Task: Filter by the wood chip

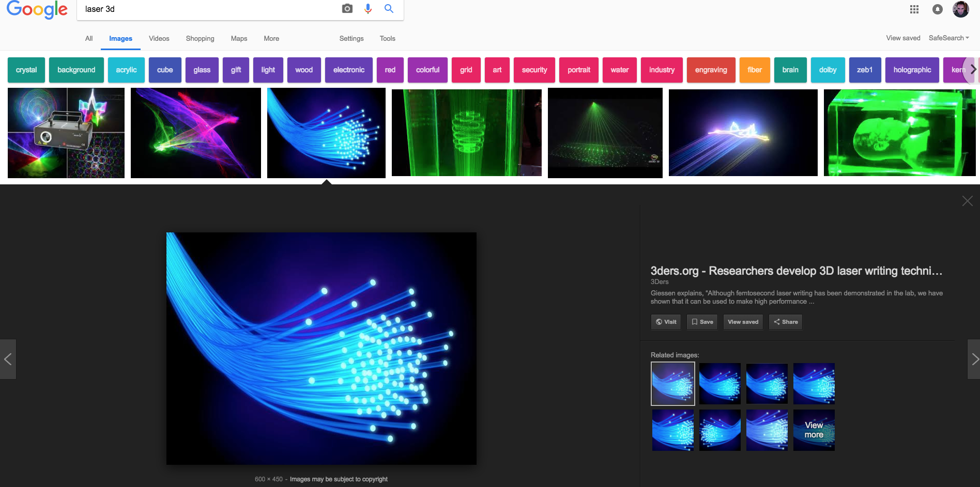Action: pos(304,70)
